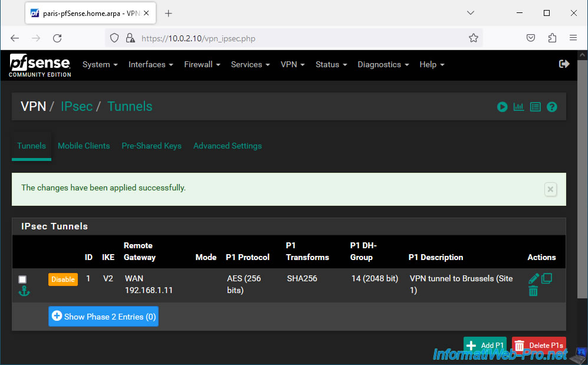
Task: Open the Firewall dropdown menu
Action: coord(202,65)
